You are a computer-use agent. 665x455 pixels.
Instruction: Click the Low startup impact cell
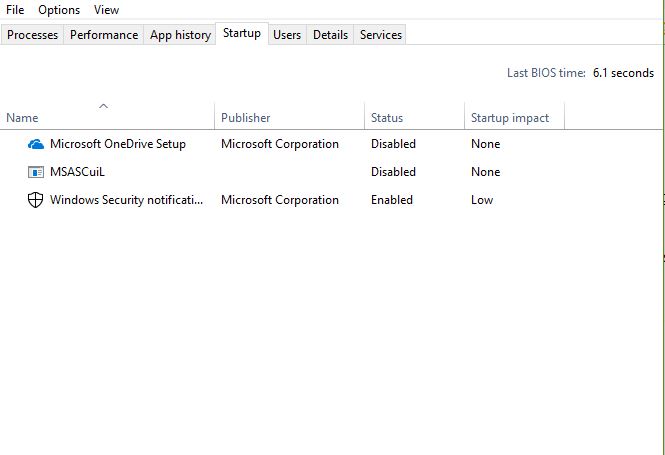[482, 200]
